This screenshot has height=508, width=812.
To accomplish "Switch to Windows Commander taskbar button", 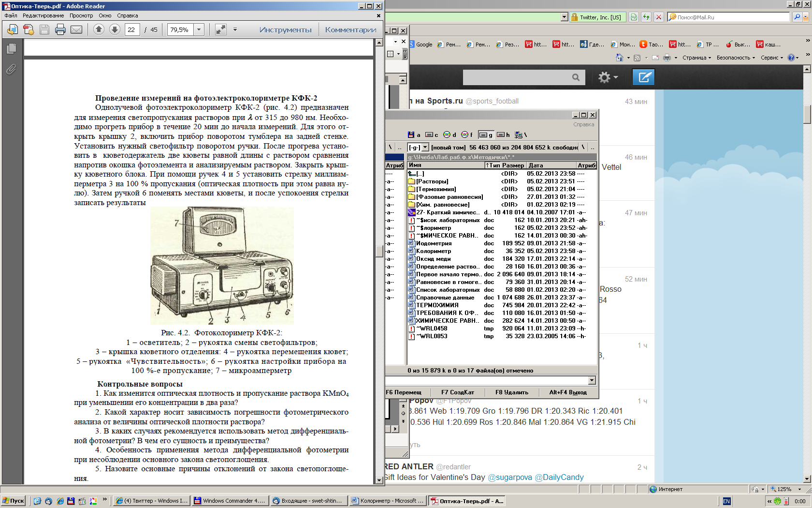I will point(230,501).
